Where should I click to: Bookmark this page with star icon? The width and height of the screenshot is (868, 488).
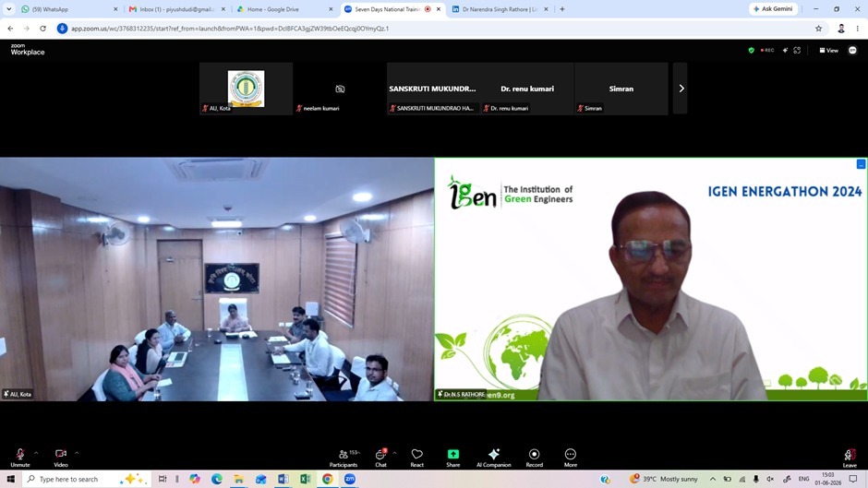[819, 29]
